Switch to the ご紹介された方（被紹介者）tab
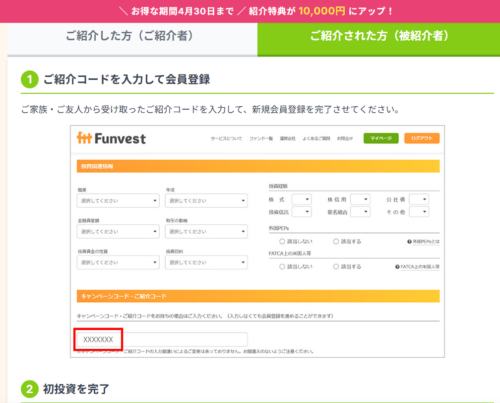The image size is (500, 403). [x=379, y=39]
